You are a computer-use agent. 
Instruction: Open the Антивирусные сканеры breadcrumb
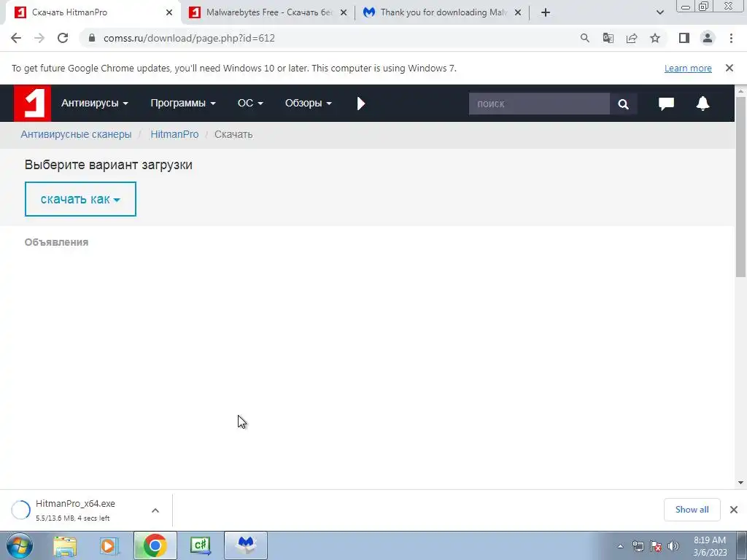tap(76, 134)
